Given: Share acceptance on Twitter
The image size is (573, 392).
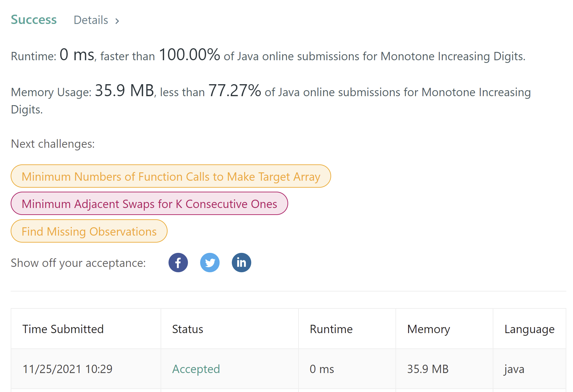Looking at the screenshot, I should point(210,263).
